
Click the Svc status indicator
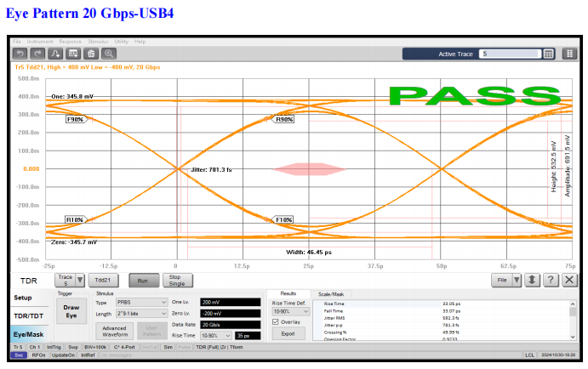point(19,355)
